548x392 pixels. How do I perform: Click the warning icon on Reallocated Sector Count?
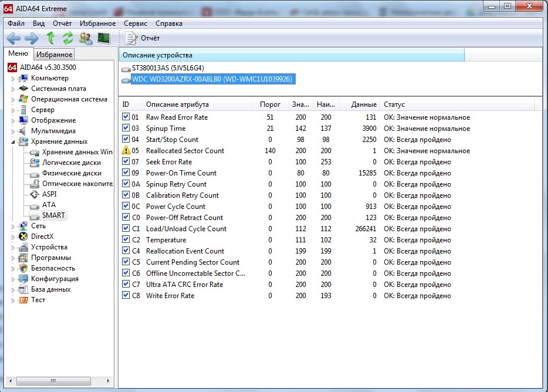coord(126,150)
